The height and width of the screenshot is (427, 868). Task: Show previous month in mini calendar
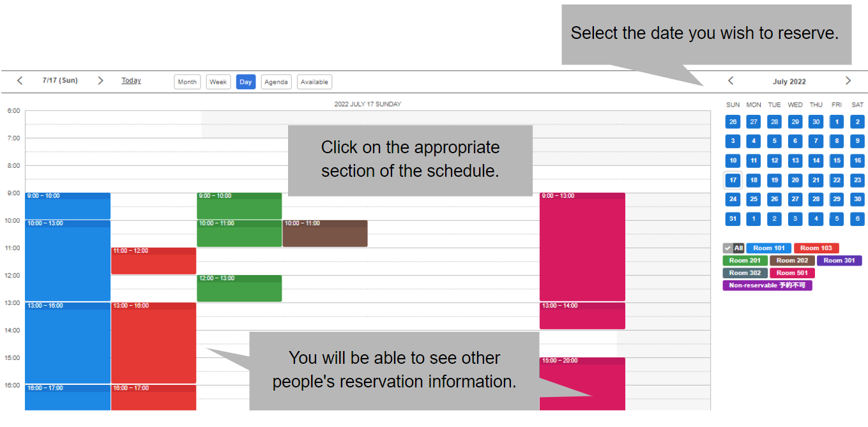pos(731,80)
